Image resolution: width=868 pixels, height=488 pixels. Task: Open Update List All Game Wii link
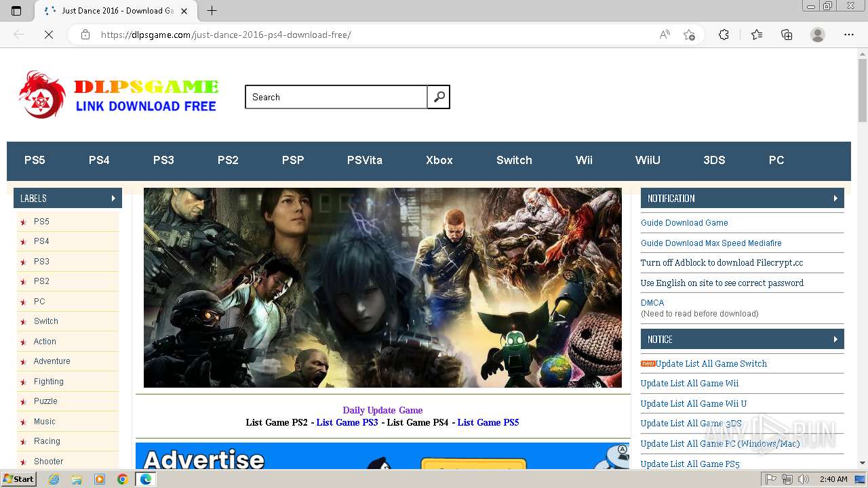coord(690,384)
